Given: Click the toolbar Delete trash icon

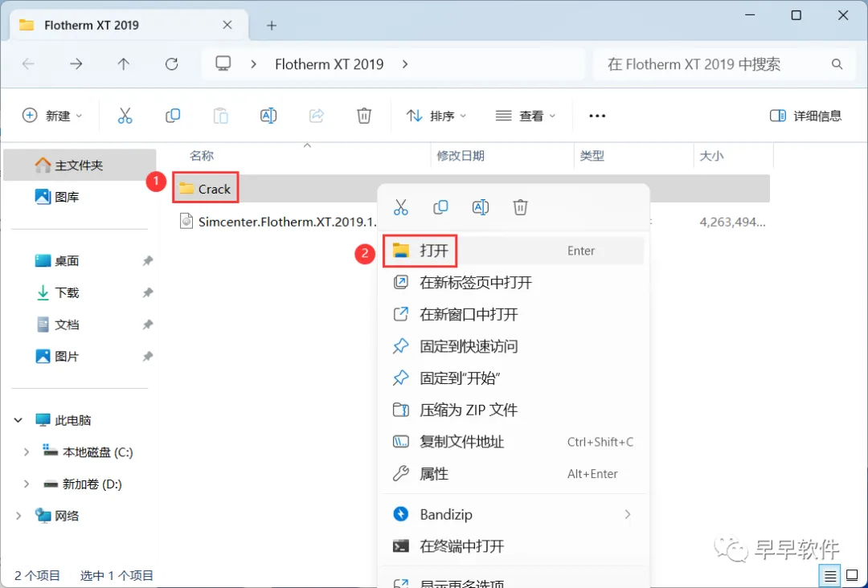Looking at the screenshot, I should click(364, 116).
